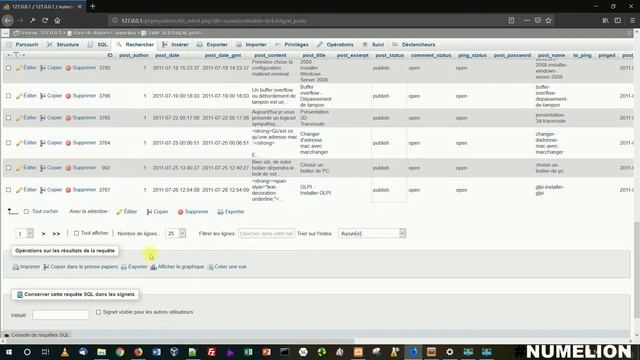The height and width of the screenshot is (360, 640).
Task: Edit the Présentation 3D Traceroute row via its pencil icon
Action: (19, 118)
